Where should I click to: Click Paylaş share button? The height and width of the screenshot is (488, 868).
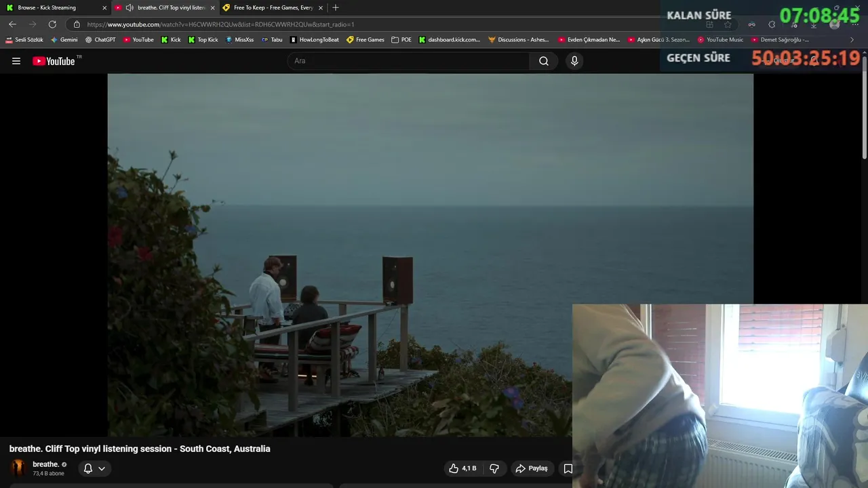tap(532, 468)
